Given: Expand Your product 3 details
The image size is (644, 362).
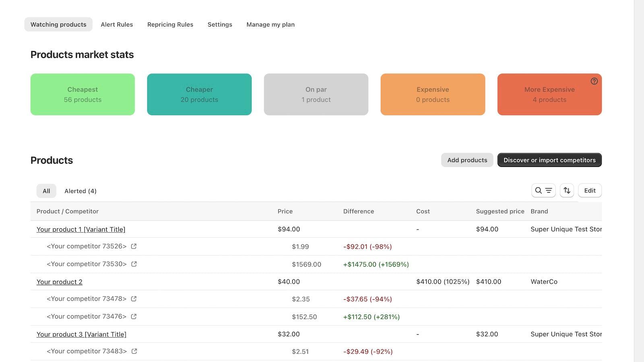Looking at the screenshot, I should [81, 334].
